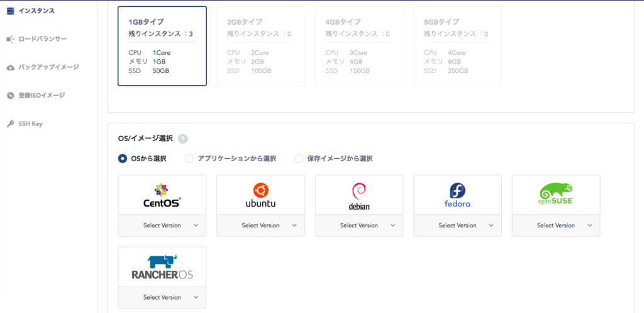Open the Ubuntu Select Version dropdown
The width and height of the screenshot is (644, 313).
point(260,225)
